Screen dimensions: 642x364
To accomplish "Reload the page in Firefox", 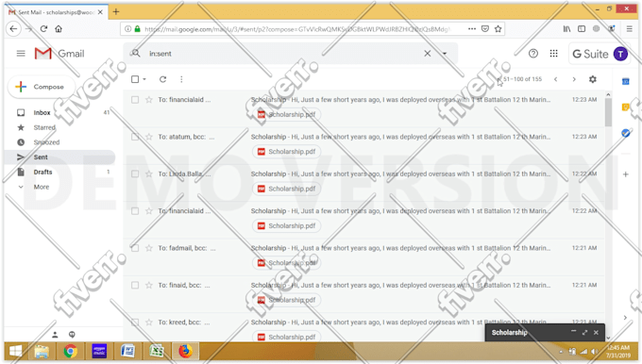I will [43, 29].
